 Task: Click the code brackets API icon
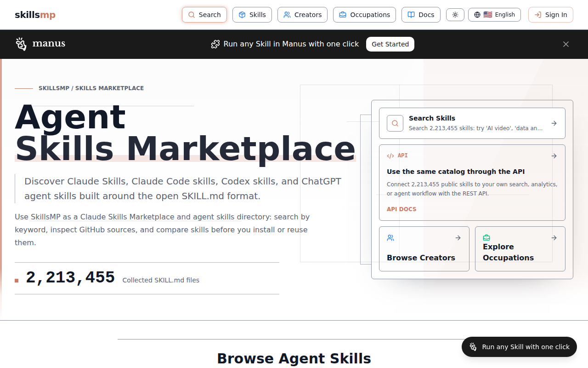(x=390, y=156)
